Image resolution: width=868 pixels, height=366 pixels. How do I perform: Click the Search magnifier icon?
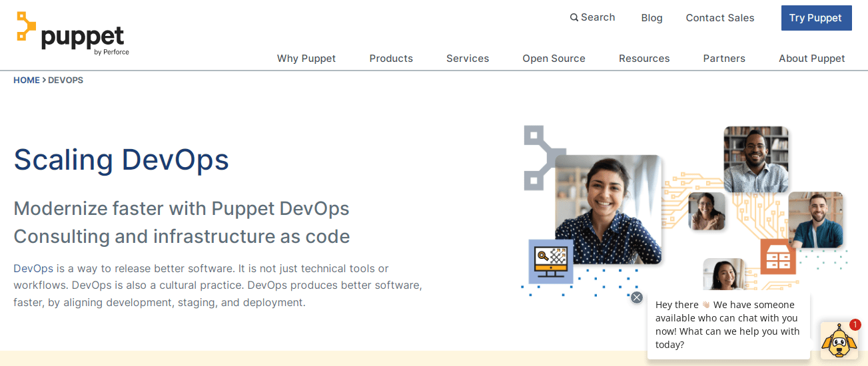(574, 17)
